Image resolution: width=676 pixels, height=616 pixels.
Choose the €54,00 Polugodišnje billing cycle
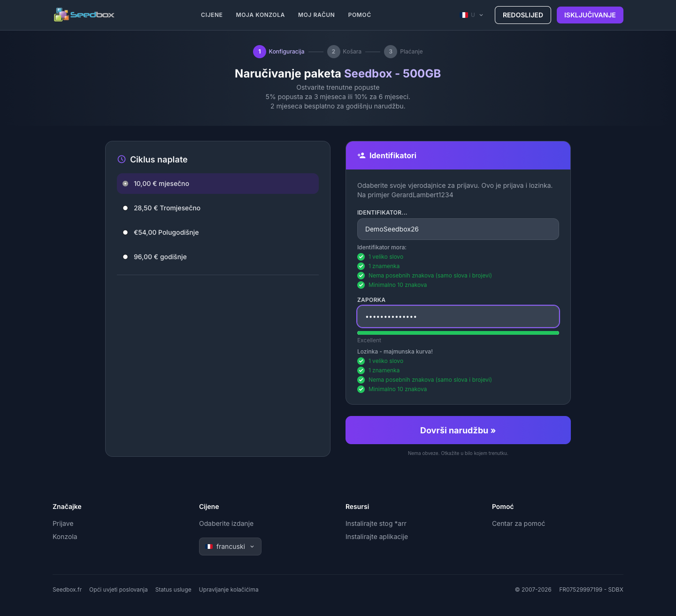(x=218, y=232)
